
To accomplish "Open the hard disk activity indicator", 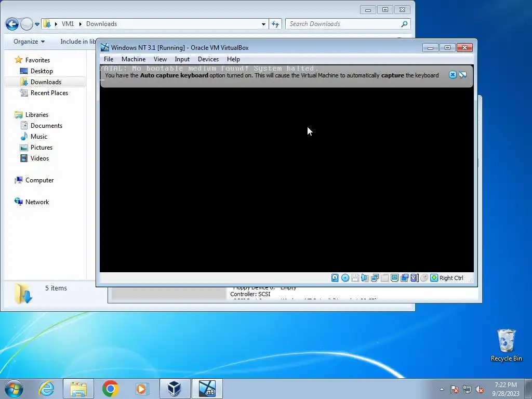I will tap(335, 278).
